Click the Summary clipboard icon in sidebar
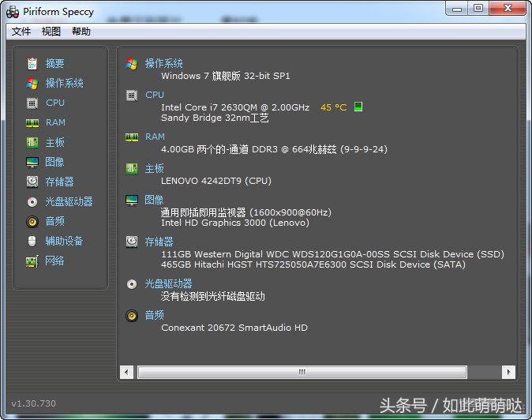The width and height of the screenshot is (532, 420). [x=32, y=63]
